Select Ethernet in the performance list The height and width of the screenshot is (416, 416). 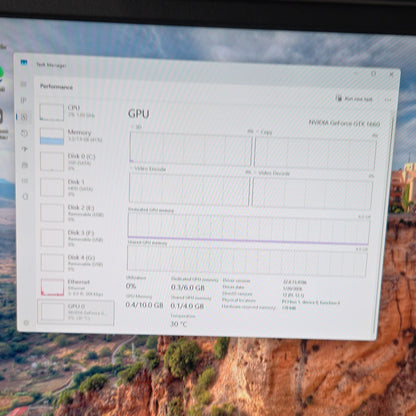click(76, 287)
